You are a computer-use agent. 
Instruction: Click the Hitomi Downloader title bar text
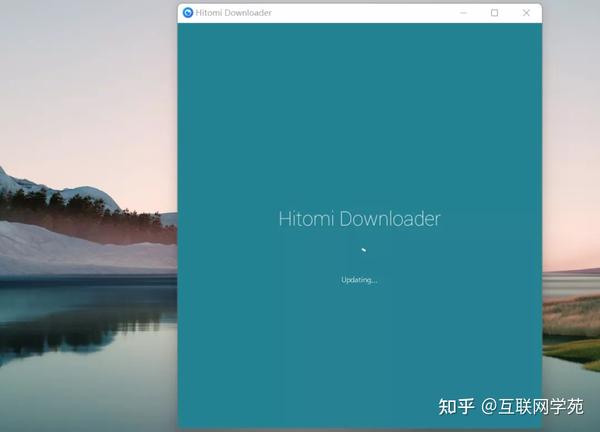(233, 13)
